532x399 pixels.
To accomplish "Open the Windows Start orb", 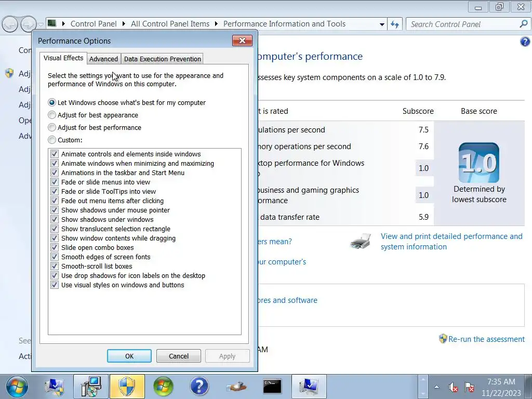I will [x=16, y=387].
